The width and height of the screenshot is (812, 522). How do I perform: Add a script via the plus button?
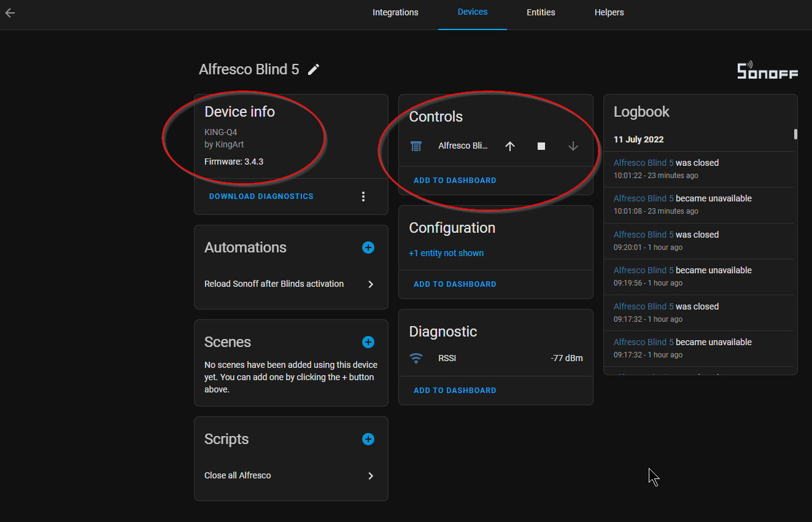click(368, 439)
